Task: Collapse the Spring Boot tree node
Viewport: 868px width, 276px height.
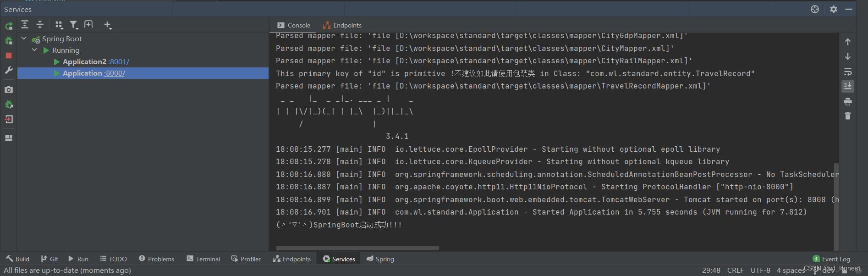Action: click(x=24, y=39)
